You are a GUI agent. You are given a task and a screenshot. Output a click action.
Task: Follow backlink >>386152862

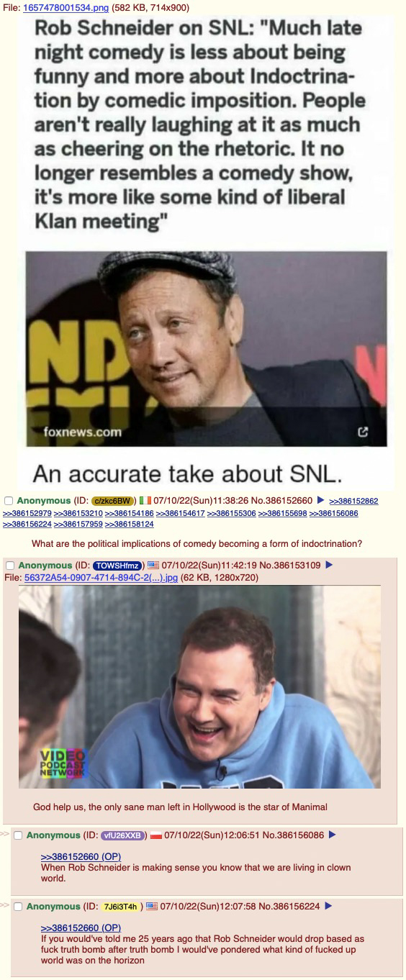[353, 501]
